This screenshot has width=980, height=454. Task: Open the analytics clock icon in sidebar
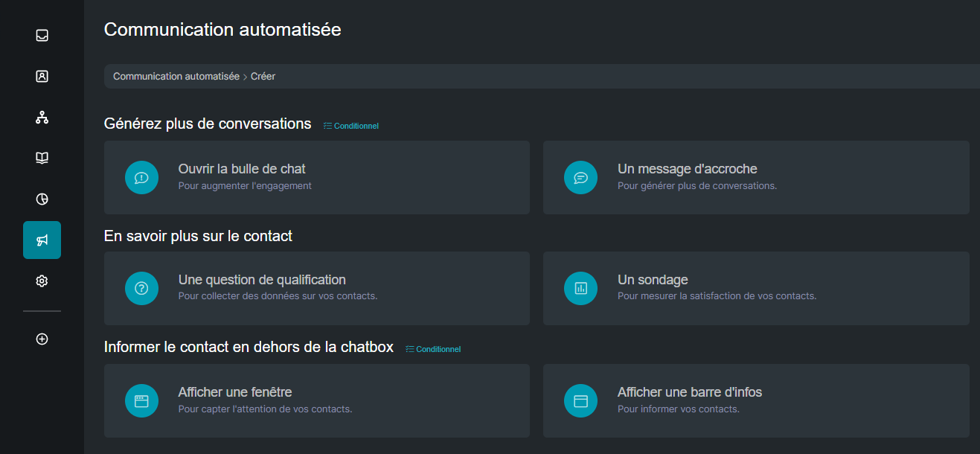[42, 199]
